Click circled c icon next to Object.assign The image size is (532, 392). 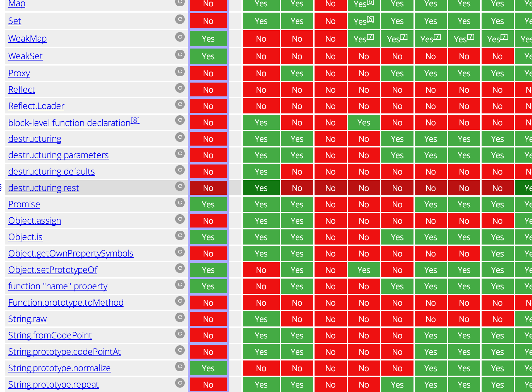click(x=180, y=219)
